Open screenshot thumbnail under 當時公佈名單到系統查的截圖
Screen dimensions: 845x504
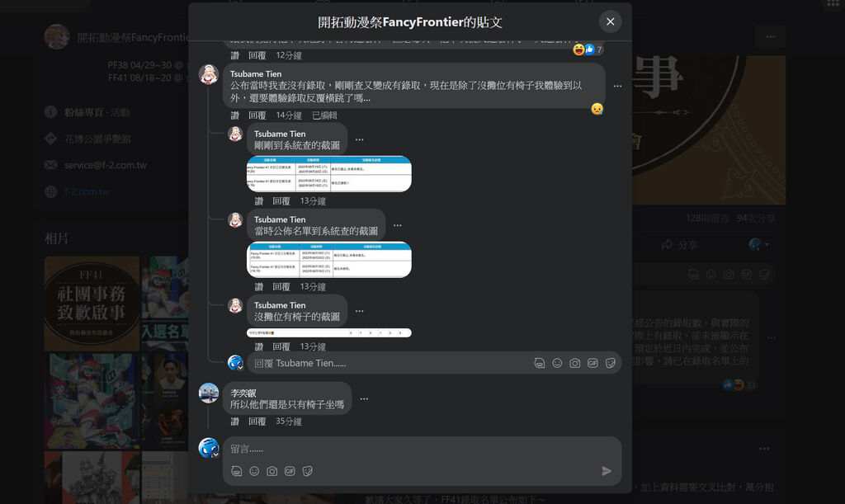(329, 260)
